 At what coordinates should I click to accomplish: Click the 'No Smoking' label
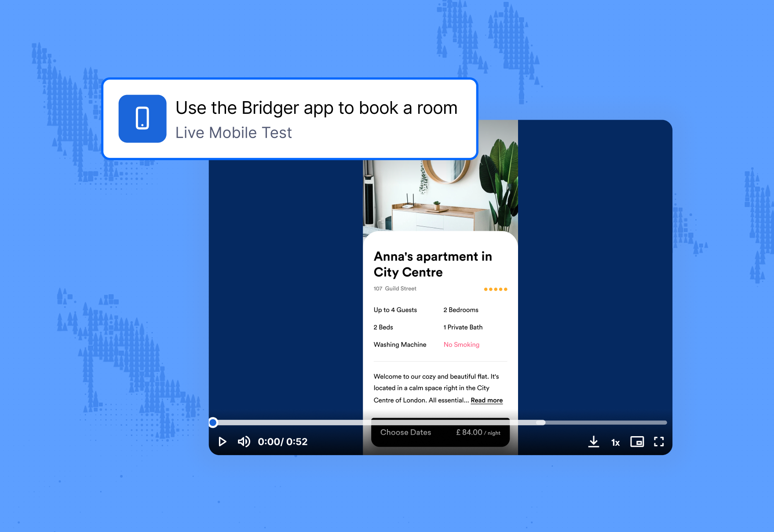click(x=461, y=345)
